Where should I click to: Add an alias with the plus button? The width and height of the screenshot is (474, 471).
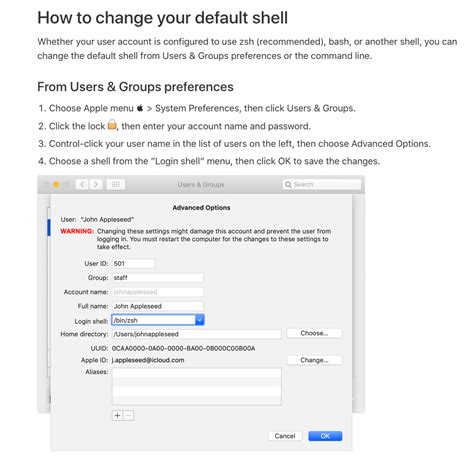pos(117,415)
